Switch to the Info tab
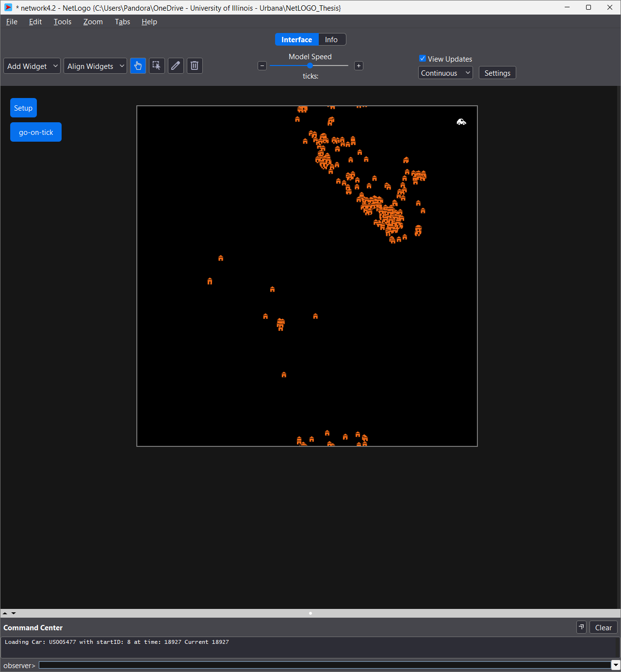This screenshot has height=672, width=621. pos(331,40)
